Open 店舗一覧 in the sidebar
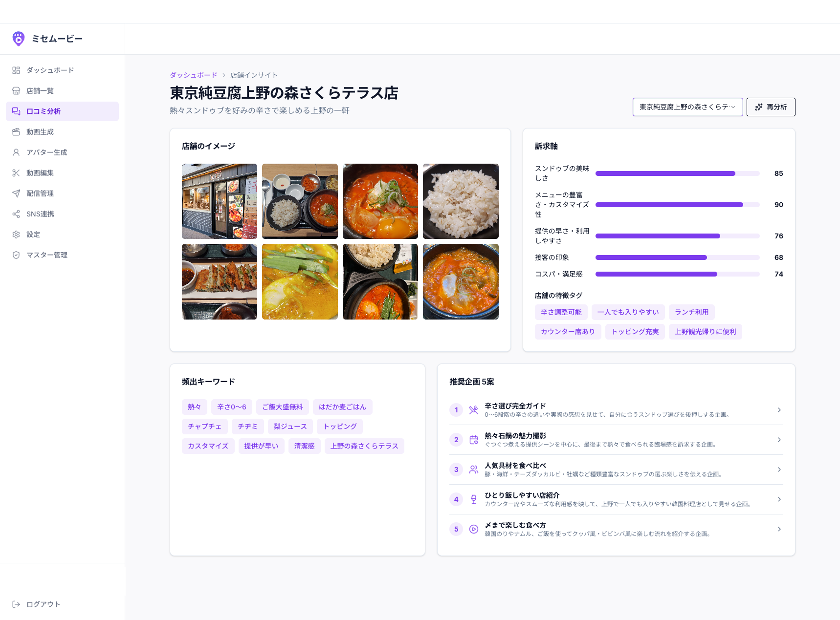 (62, 91)
